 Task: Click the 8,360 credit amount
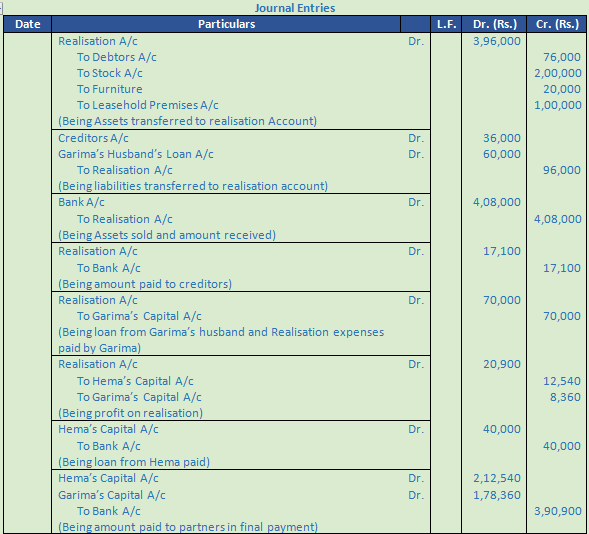(x=565, y=397)
